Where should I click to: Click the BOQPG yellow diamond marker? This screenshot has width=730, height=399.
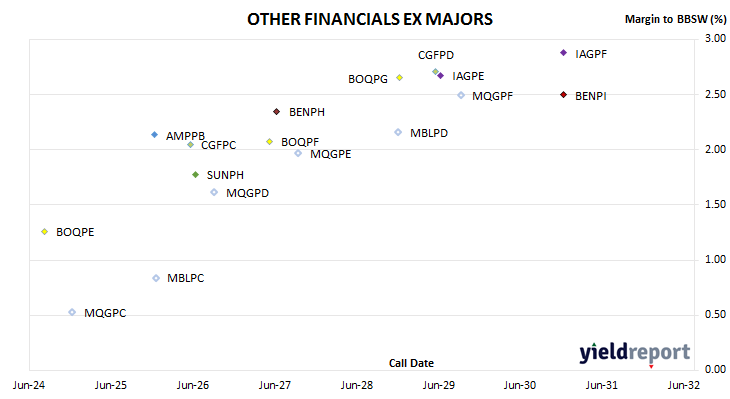(x=399, y=78)
